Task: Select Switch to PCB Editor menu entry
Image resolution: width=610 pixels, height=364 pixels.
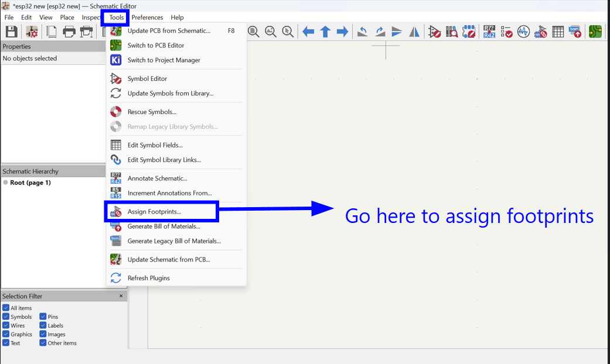Action: pyautogui.click(x=176, y=46)
